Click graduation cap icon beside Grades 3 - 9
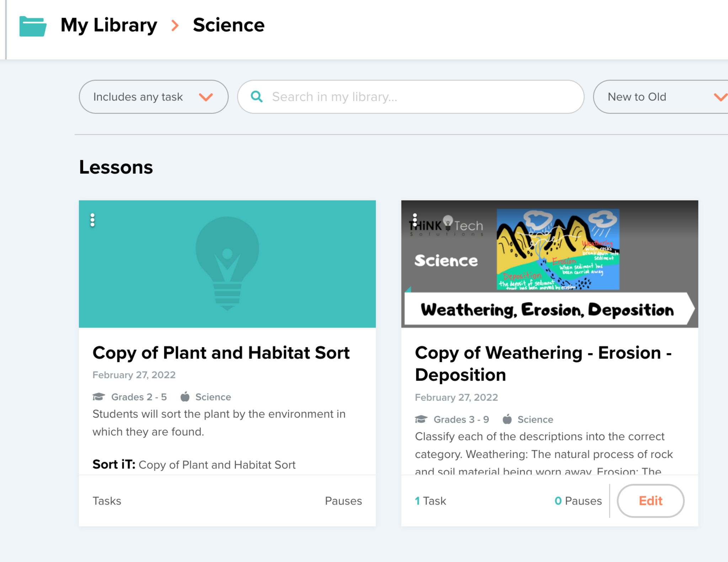728x562 pixels. pos(421,419)
